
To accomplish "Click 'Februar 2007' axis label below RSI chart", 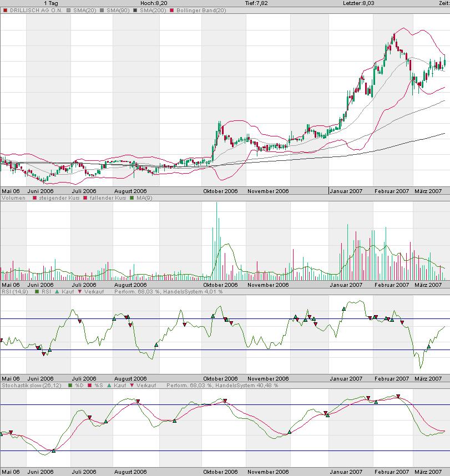I will tap(392, 379).
